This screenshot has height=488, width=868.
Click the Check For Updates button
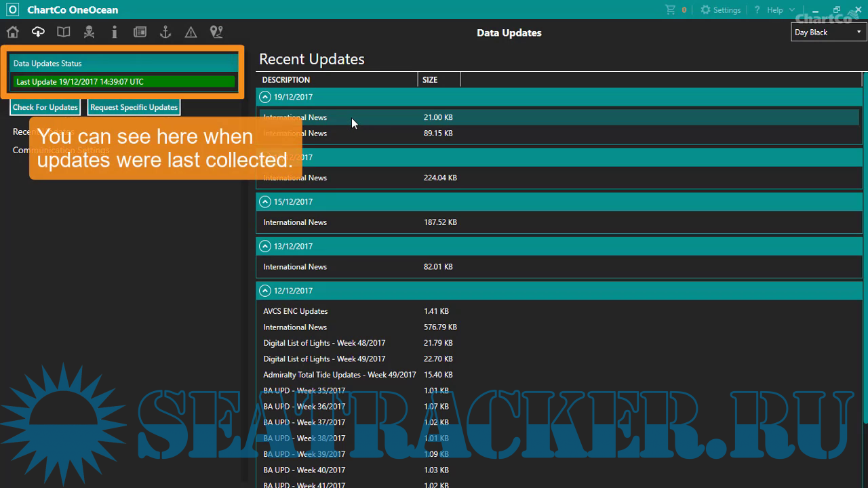click(x=45, y=107)
